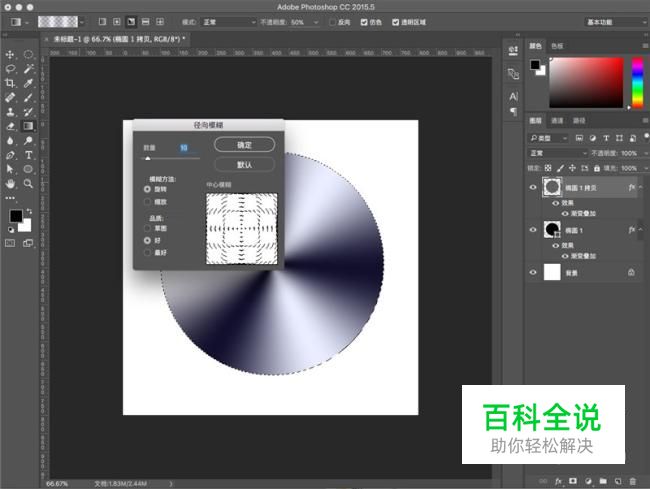This screenshot has height=489, width=650.
Task: Select the Path Selection tool
Action: [x=10, y=169]
